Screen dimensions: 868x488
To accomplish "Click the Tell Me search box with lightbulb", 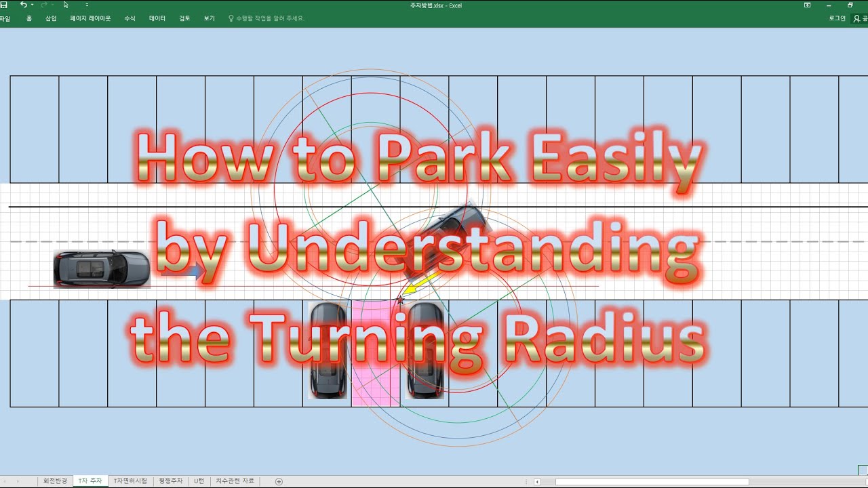I will [x=267, y=18].
